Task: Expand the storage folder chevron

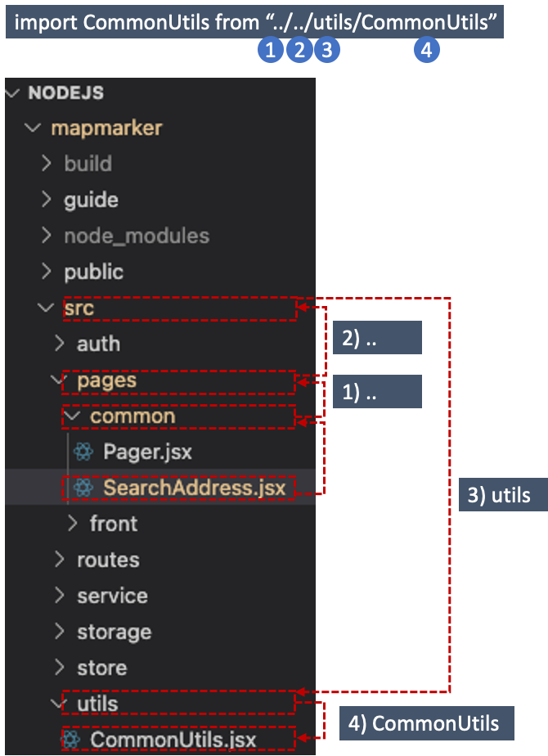Action: pos(59,631)
